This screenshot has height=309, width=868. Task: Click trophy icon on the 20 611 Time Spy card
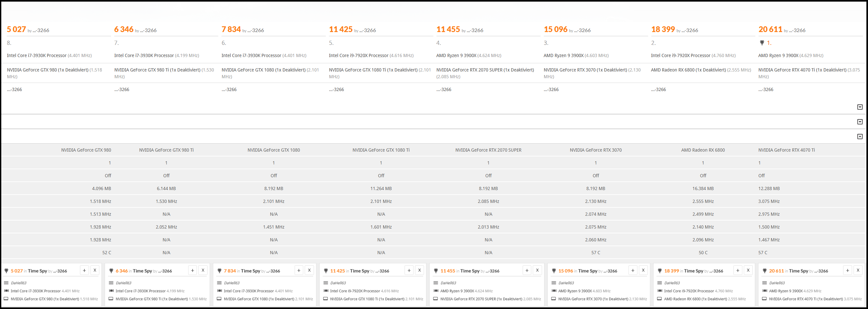pyautogui.click(x=765, y=271)
